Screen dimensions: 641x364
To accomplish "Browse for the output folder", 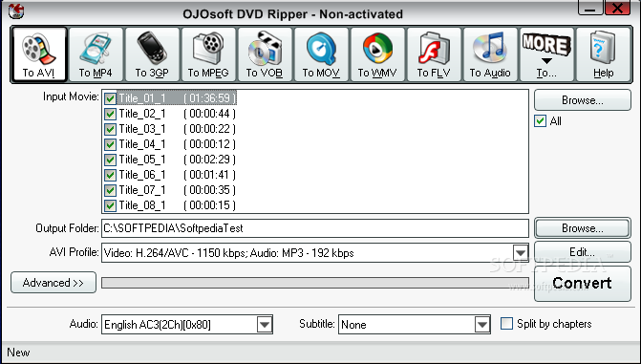I will point(583,228).
